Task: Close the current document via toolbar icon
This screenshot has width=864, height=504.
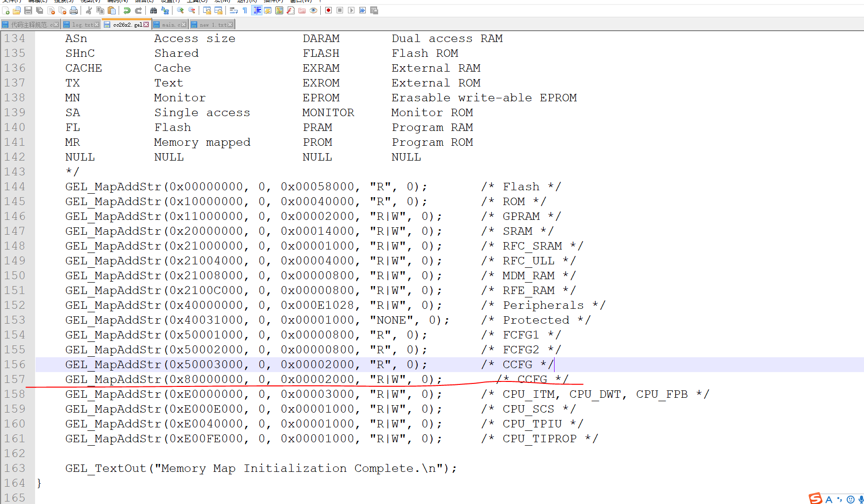Action: click(51, 10)
